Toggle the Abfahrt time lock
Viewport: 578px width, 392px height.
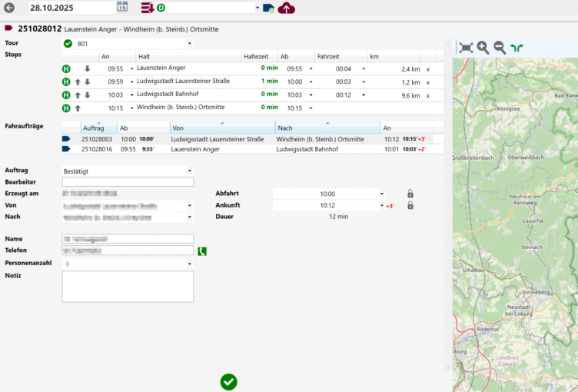pyautogui.click(x=410, y=194)
